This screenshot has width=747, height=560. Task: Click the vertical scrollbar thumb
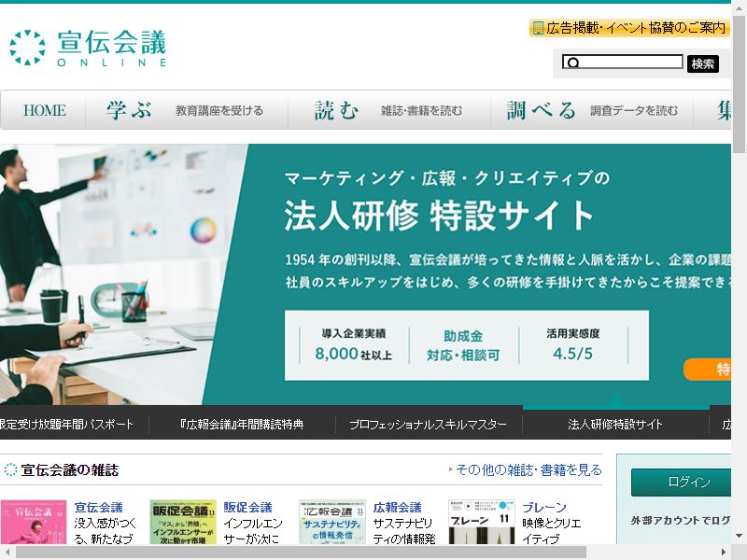click(x=739, y=85)
